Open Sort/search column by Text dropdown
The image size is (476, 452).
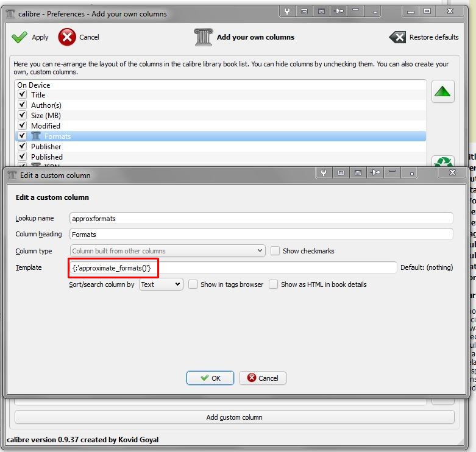pos(161,284)
